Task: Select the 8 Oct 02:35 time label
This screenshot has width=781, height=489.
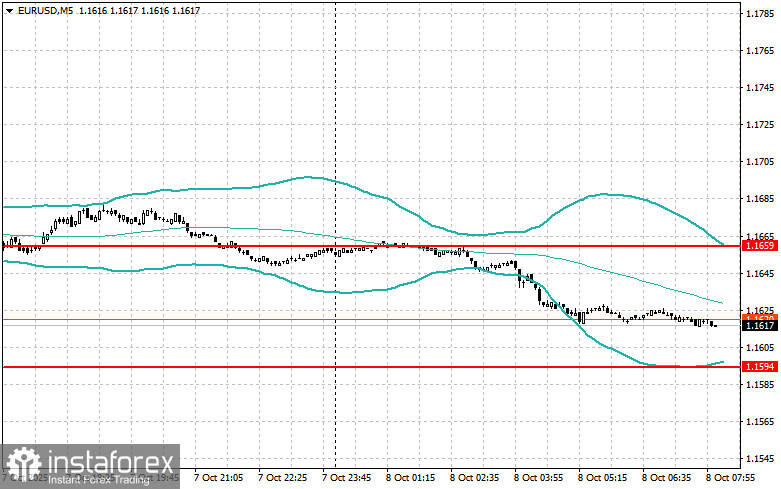Action: pyautogui.click(x=474, y=478)
